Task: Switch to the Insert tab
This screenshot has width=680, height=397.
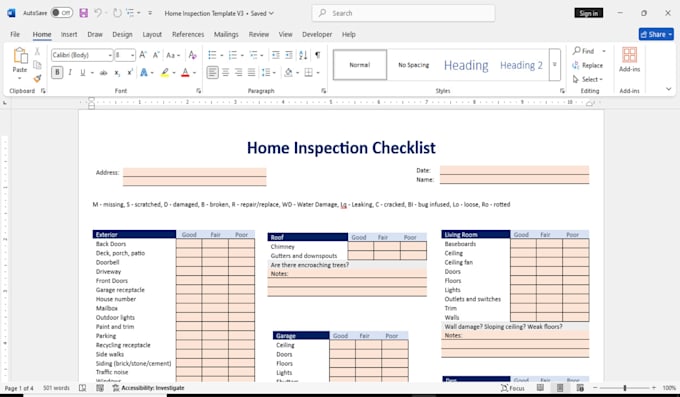Action: [69, 34]
